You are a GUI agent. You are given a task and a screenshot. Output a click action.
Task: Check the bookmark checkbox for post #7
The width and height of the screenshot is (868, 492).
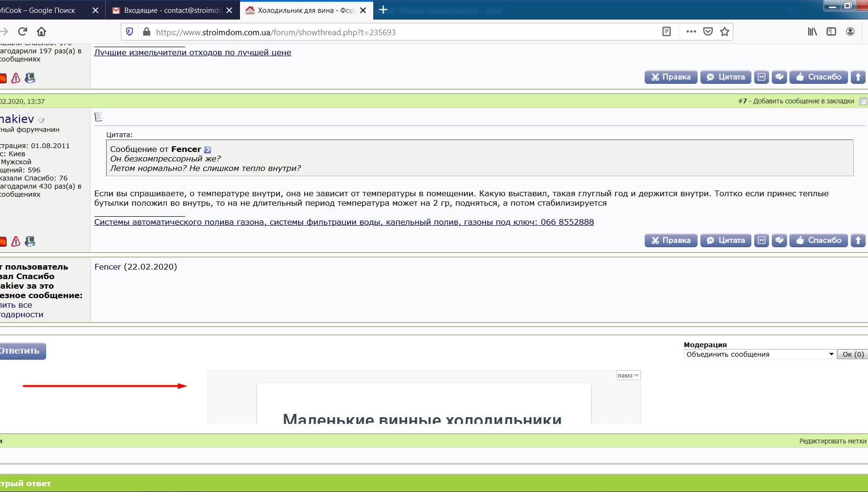(863, 101)
